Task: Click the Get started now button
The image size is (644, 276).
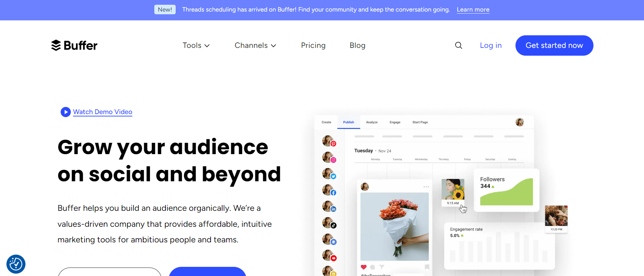Action: click(x=554, y=45)
